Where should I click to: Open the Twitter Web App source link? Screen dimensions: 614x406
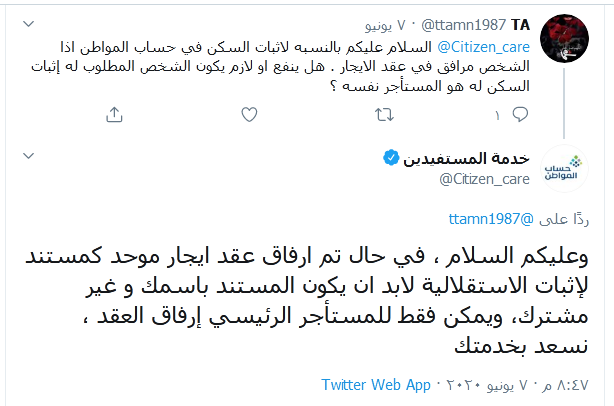tap(376, 384)
